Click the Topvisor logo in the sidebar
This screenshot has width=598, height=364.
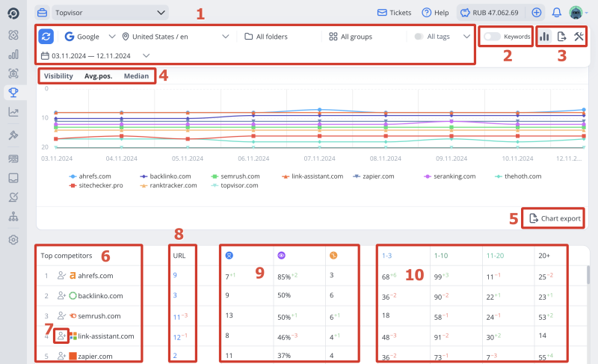tap(13, 13)
